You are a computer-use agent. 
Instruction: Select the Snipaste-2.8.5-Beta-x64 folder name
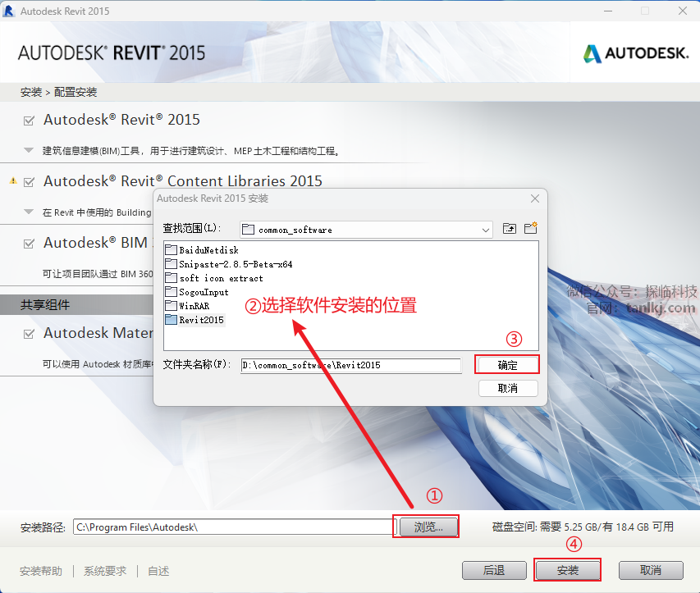point(236,264)
